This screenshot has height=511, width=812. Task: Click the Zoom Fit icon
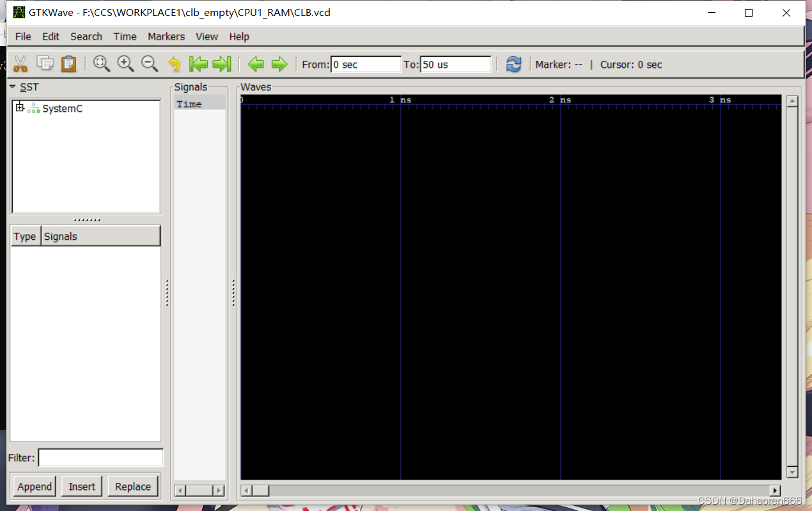click(x=102, y=63)
